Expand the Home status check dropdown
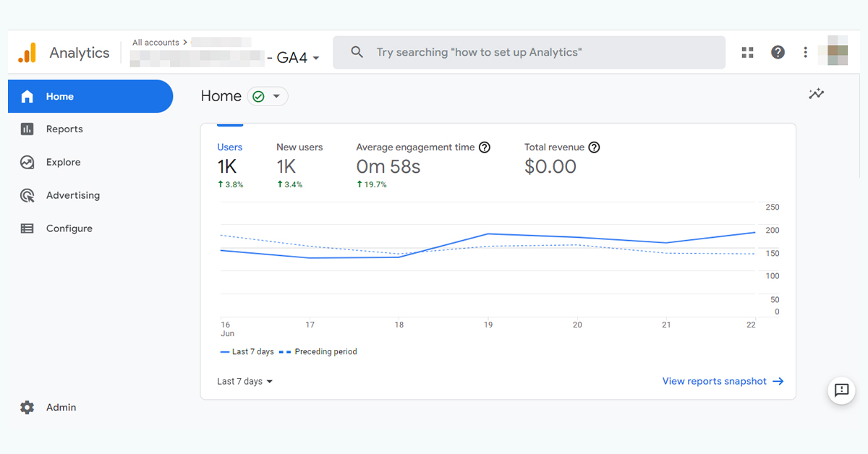This screenshot has width=868, height=454. click(268, 96)
